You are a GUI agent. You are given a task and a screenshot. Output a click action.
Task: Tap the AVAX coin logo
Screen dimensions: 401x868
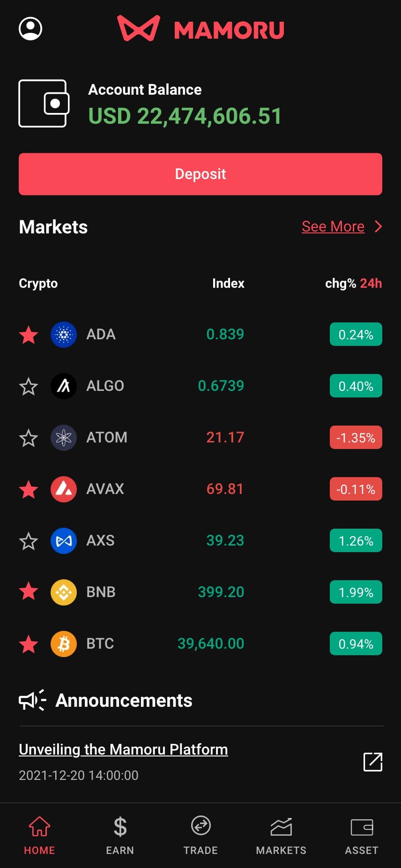tap(64, 489)
